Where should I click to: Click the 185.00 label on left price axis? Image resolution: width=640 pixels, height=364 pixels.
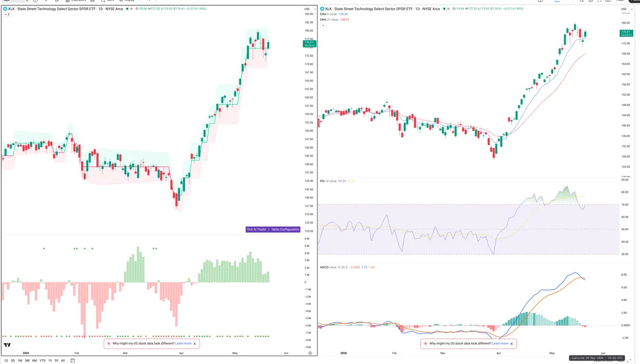click(x=309, y=14)
